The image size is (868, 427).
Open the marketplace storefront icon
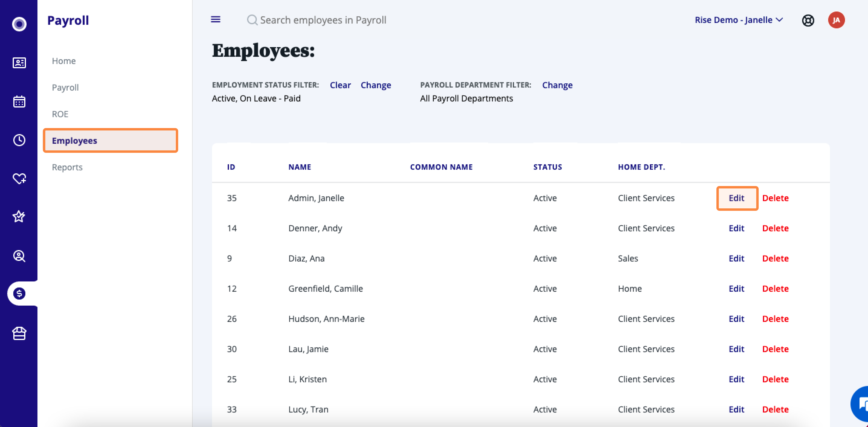pos(19,334)
